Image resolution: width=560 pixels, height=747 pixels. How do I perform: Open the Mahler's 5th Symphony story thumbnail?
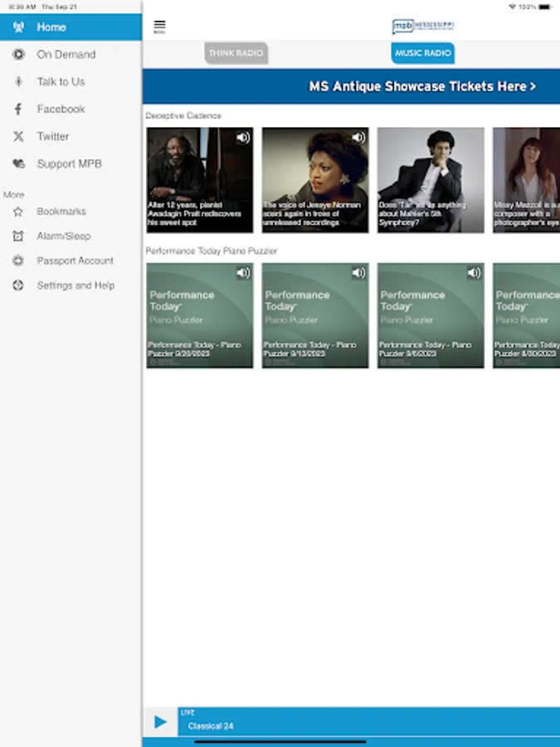431,180
